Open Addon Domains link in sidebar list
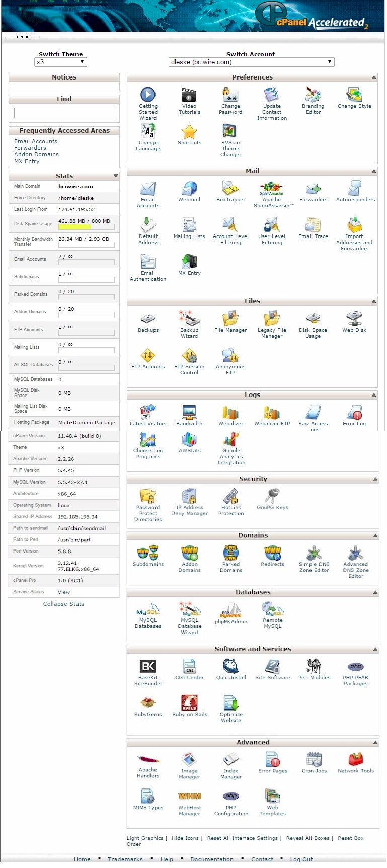387x868 pixels. (36, 154)
